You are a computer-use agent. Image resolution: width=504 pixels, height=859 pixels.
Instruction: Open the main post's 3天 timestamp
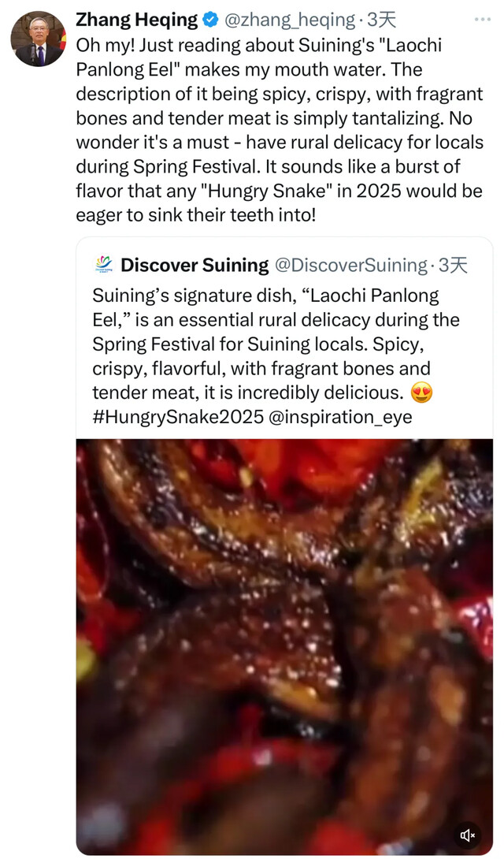pyautogui.click(x=381, y=20)
